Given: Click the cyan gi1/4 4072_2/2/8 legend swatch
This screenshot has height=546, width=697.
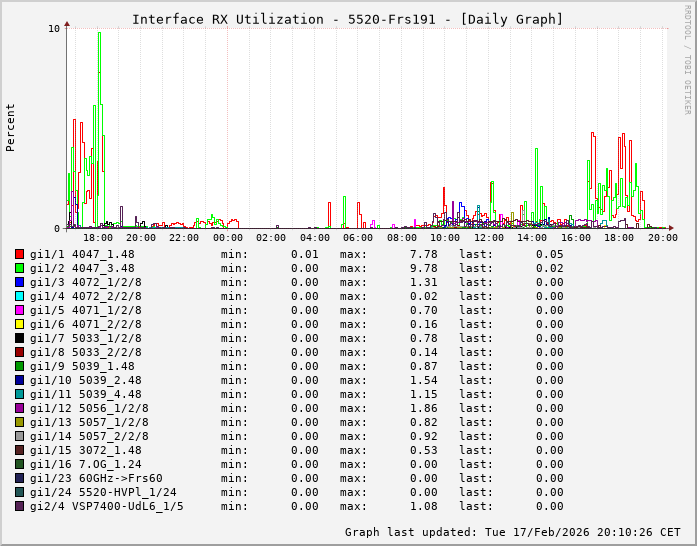Looking at the screenshot, I should [19, 296].
